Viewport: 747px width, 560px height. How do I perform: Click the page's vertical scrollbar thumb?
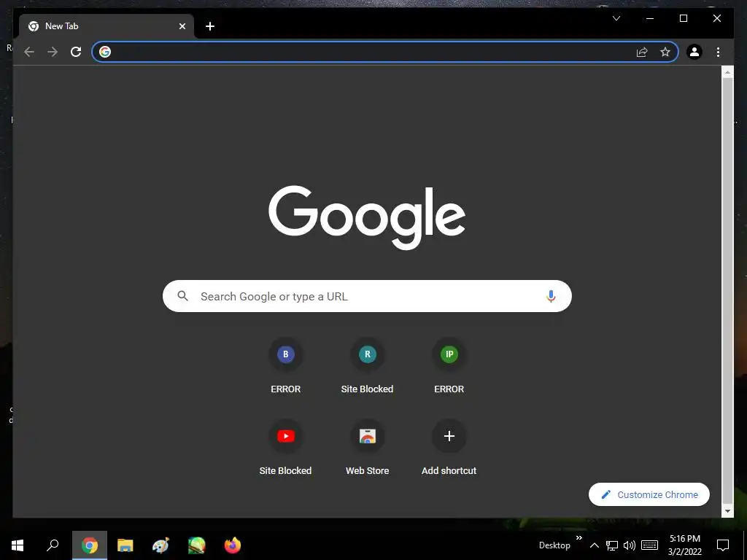coord(727,289)
